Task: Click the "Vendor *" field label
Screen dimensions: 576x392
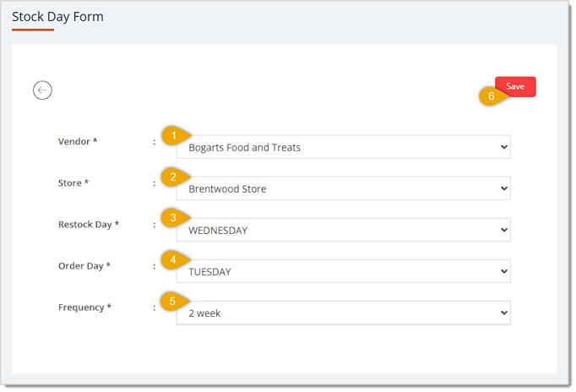Action: pyautogui.click(x=78, y=141)
